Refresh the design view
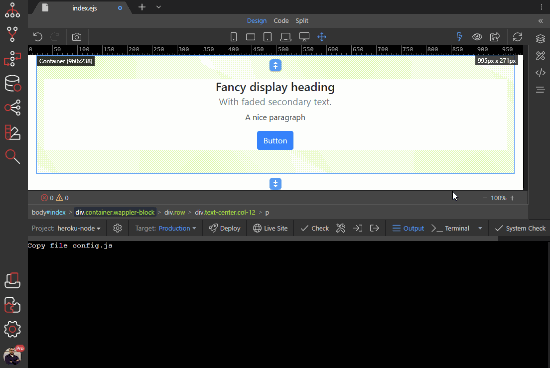 [517, 36]
